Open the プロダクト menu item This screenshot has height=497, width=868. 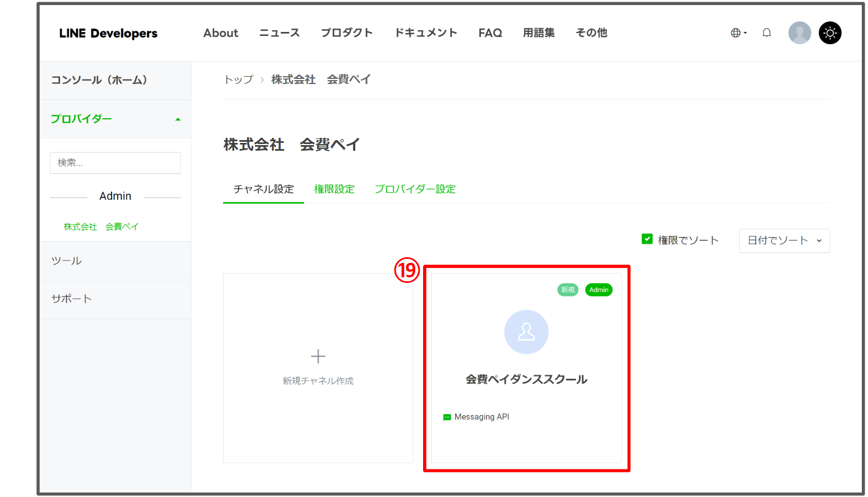click(347, 33)
